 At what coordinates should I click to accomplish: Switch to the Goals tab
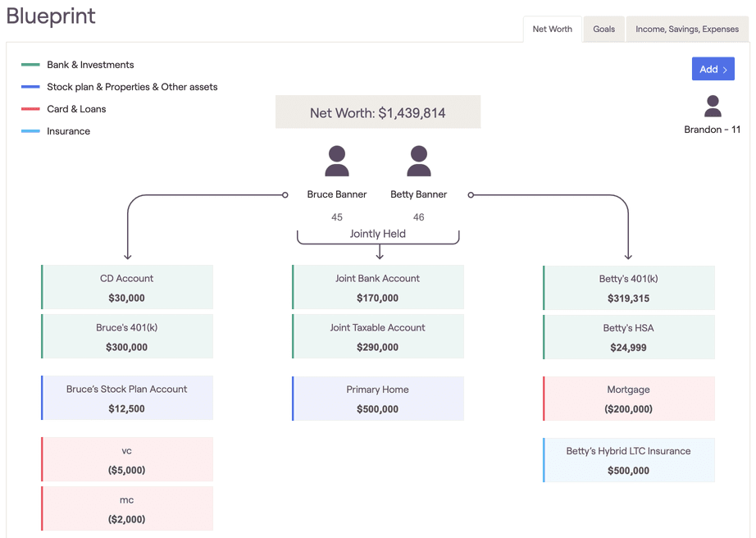[x=603, y=29]
